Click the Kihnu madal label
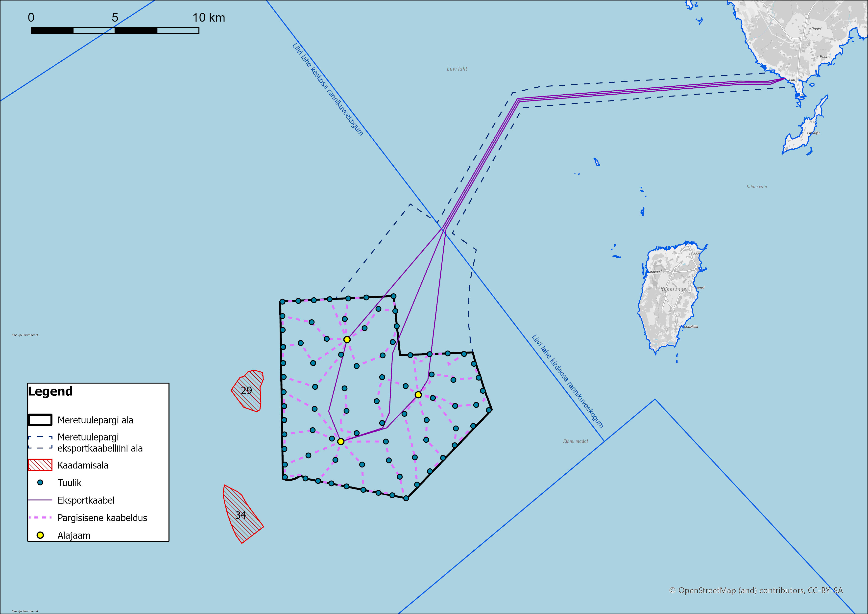This screenshot has width=868, height=614. (575, 441)
